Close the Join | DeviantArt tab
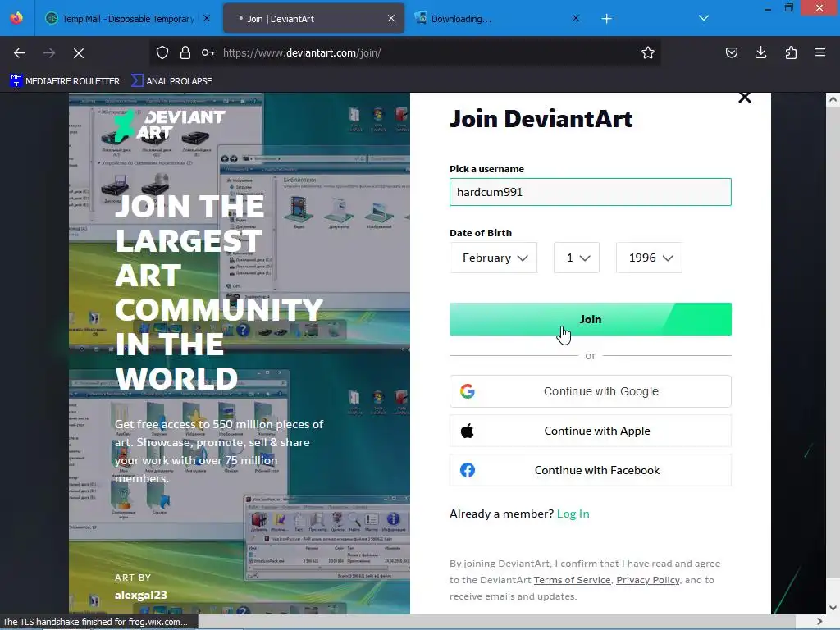The width and height of the screenshot is (840, 630). 391,18
